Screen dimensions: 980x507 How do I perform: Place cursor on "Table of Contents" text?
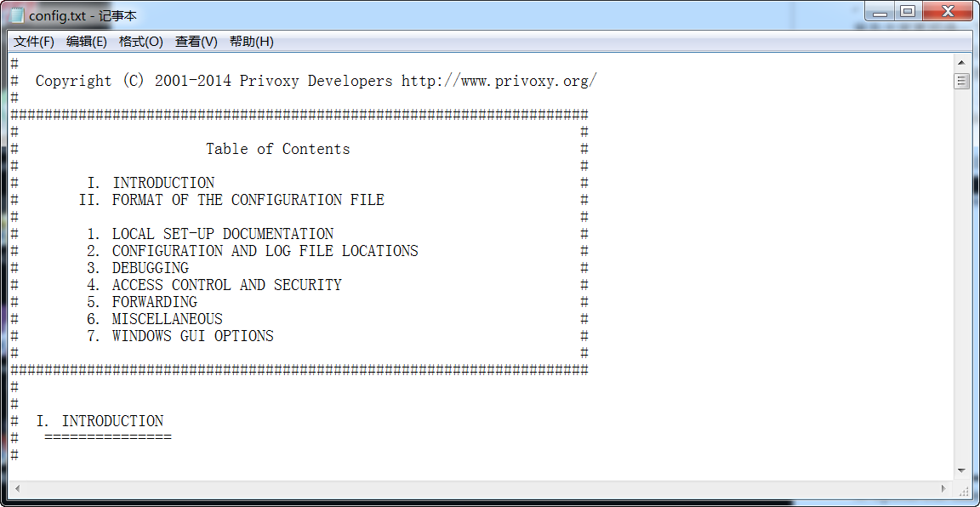277,149
